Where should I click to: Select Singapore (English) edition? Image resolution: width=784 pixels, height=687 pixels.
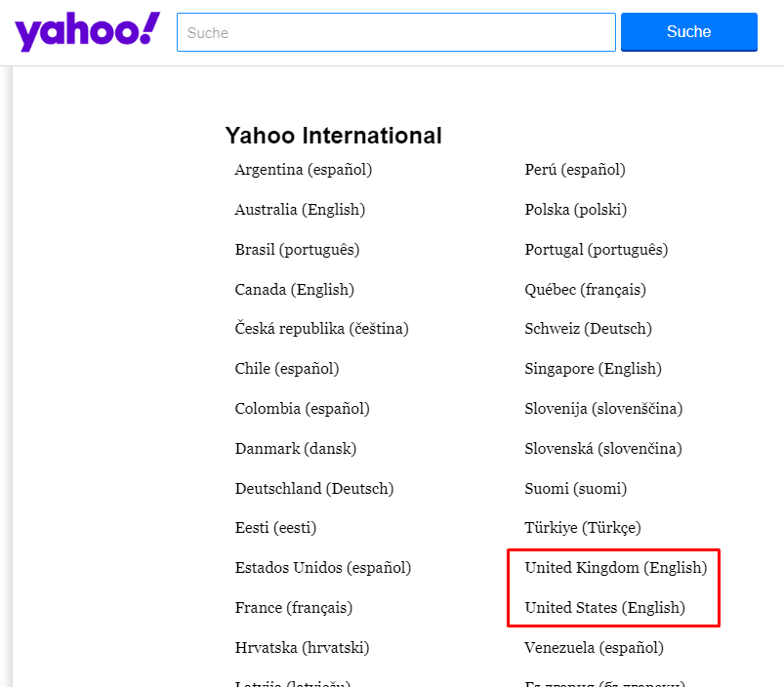[x=593, y=369]
